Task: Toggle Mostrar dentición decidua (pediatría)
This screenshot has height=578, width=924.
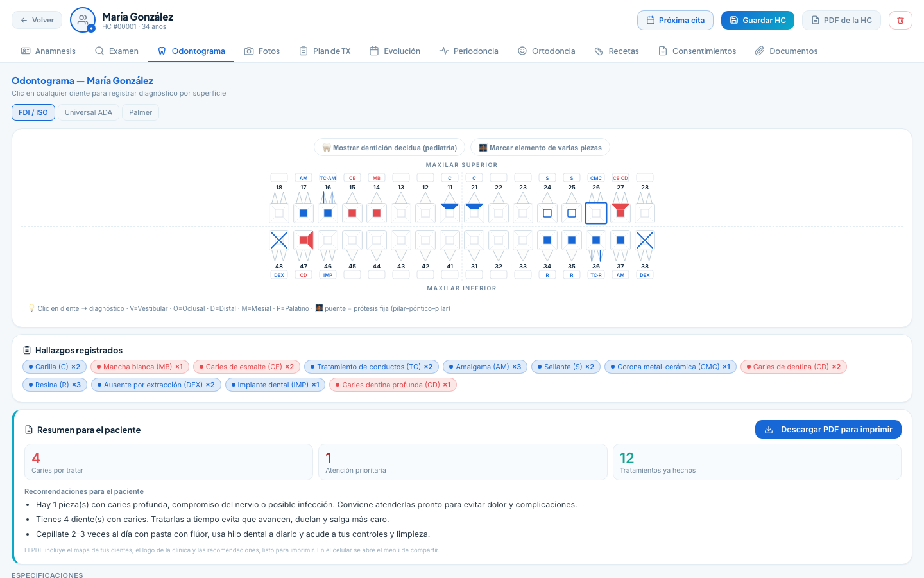Action: coord(389,148)
